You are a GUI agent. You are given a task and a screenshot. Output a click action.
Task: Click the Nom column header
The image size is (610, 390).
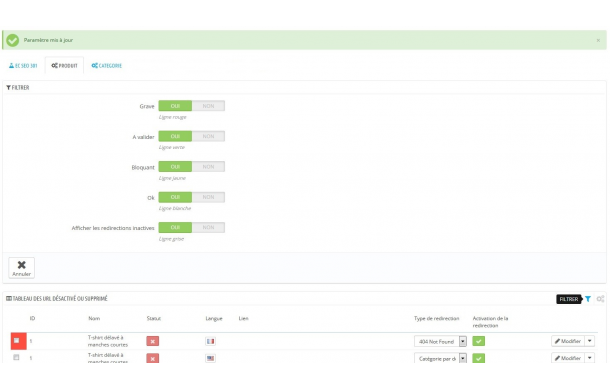coord(94,318)
